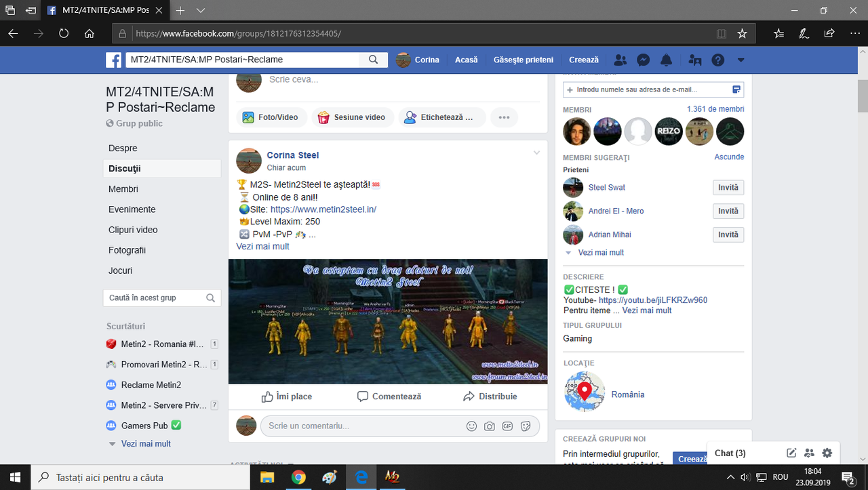Click the Etichetează button
The width and height of the screenshot is (868, 490).
(x=441, y=117)
